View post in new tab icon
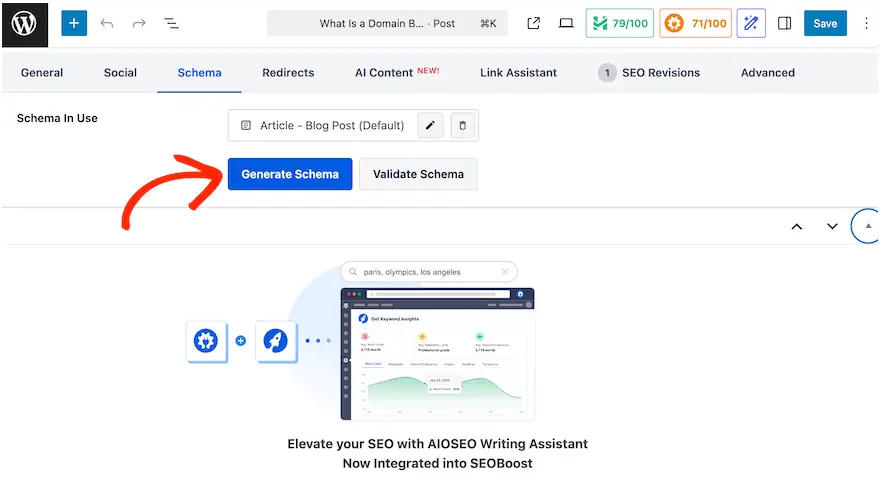 (x=533, y=24)
